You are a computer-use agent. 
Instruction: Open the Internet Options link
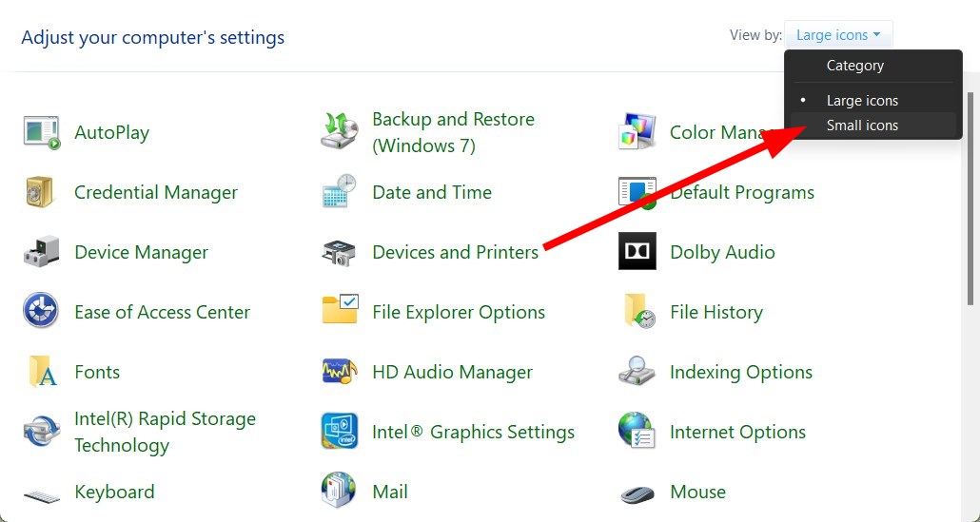click(738, 432)
